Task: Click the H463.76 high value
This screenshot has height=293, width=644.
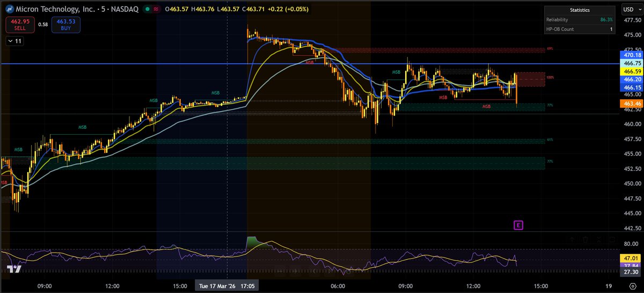Action: coord(203,9)
